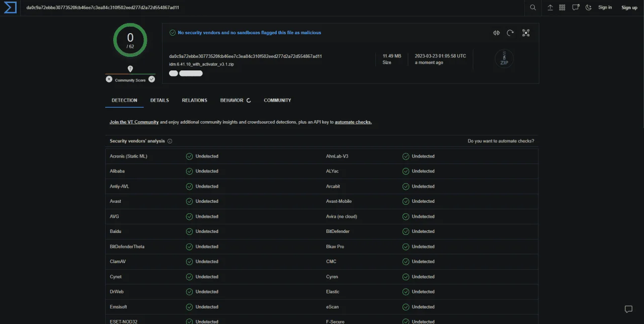Click the AhnLab-V3 vendor name
The height and width of the screenshot is (324, 644).
pyautogui.click(x=337, y=156)
